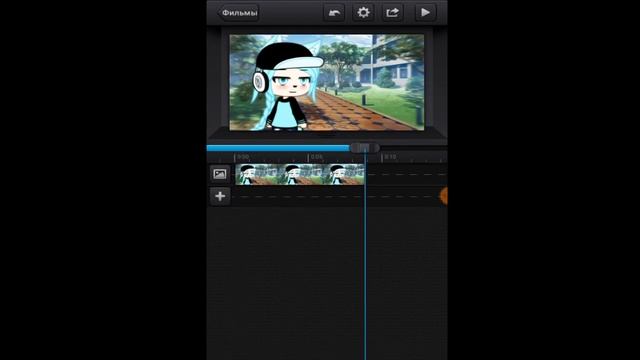Open the photo media track icon
This screenshot has height=360, width=640.
(220, 174)
